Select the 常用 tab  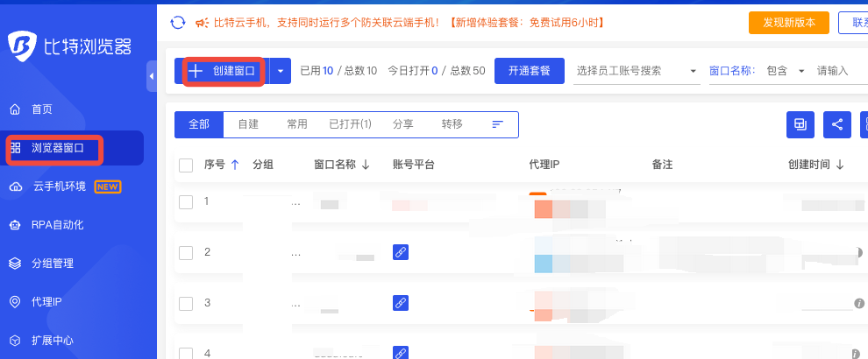point(297,124)
